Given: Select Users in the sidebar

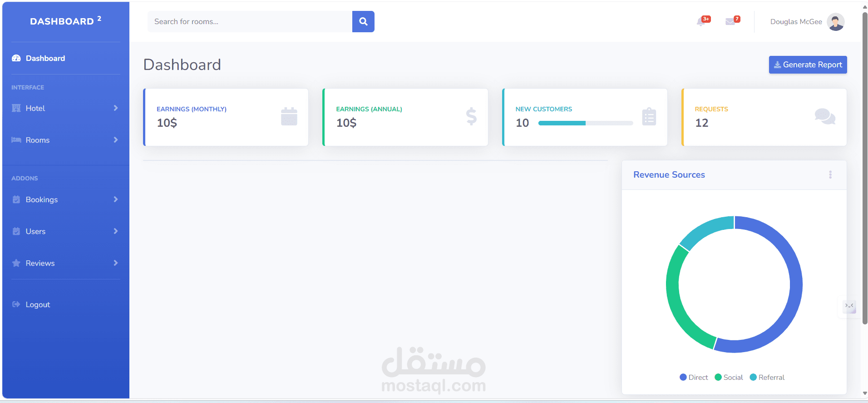Looking at the screenshot, I should point(66,231).
